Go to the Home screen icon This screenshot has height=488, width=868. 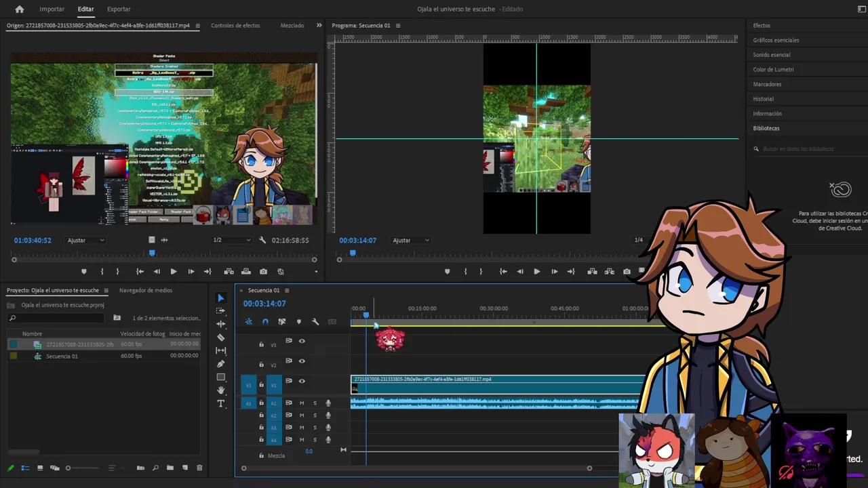click(x=19, y=9)
